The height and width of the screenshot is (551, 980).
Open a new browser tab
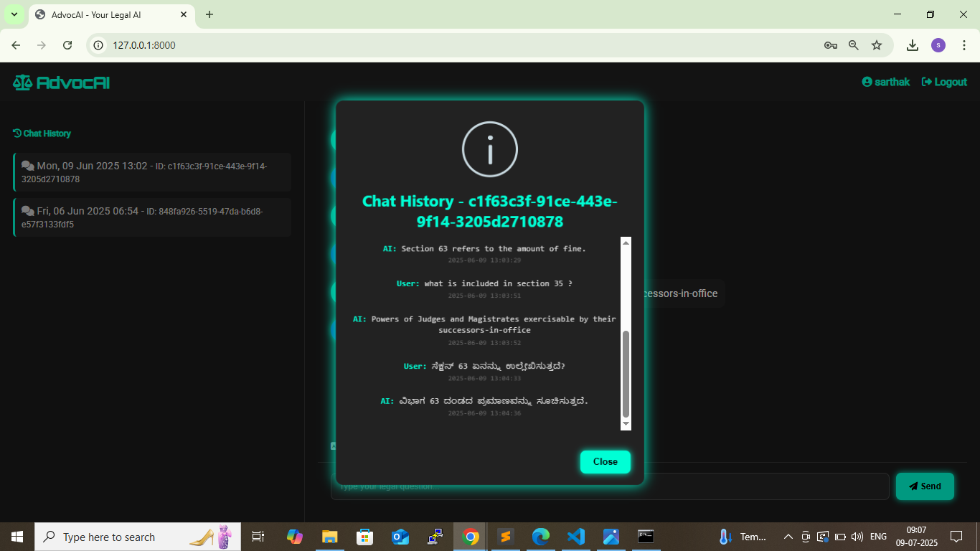point(209,14)
